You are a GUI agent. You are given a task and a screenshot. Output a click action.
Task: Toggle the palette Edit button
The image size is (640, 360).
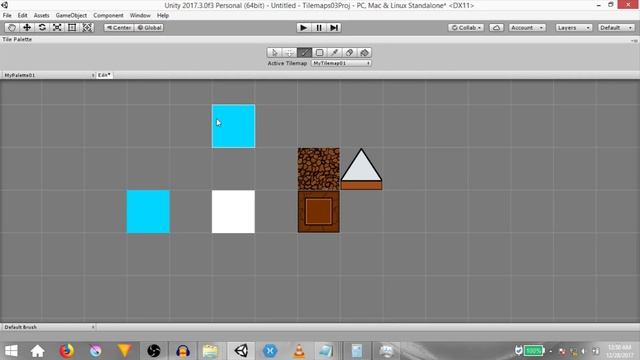(104, 75)
